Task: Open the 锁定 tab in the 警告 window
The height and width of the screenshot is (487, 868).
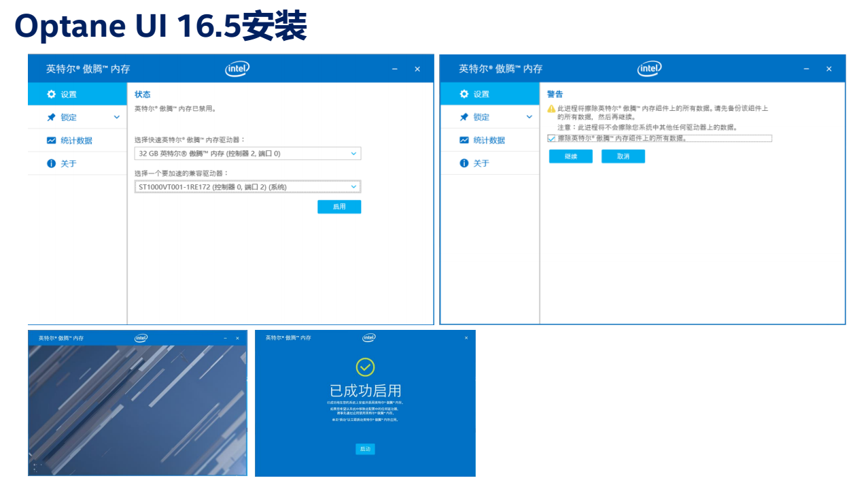Action: 489,117
